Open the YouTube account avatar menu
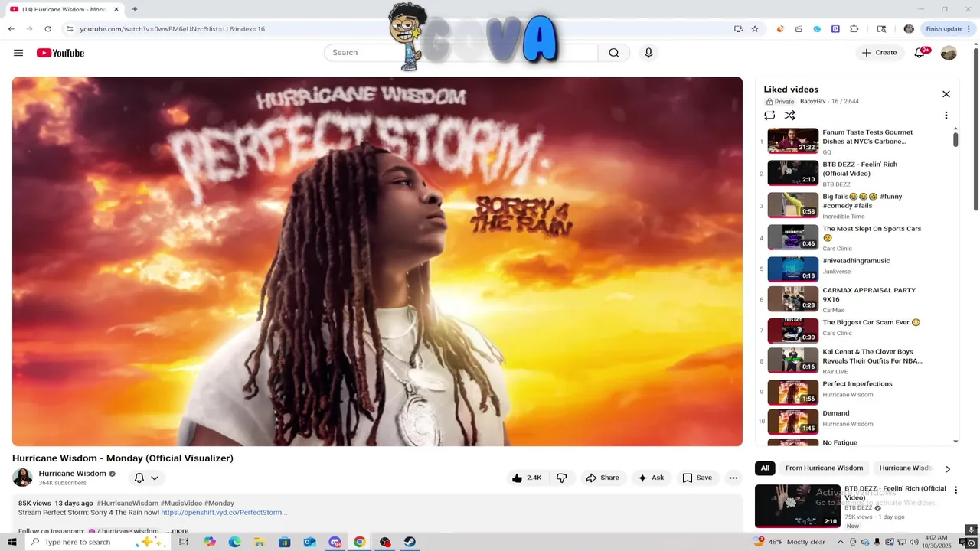This screenshot has height=551, width=980. pos(949,53)
